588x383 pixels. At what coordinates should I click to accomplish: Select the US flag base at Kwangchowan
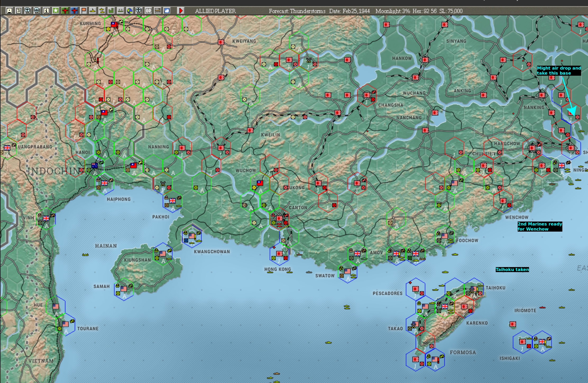point(192,236)
